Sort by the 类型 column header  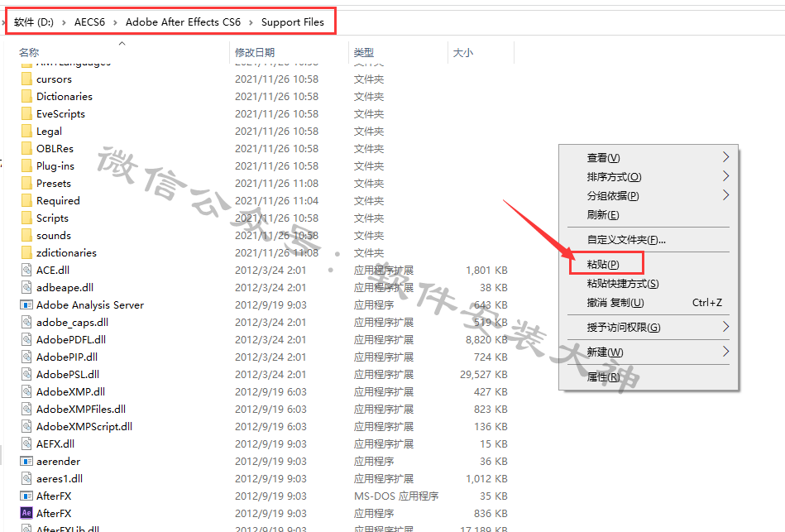coord(364,53)
